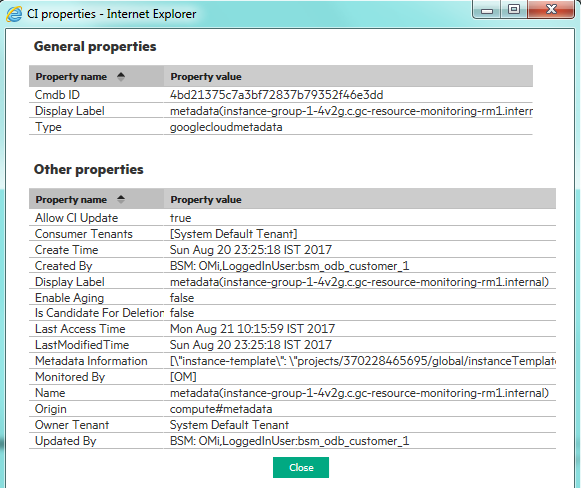Click Other properties Property value header
The width and height of the screenshot is (581, 488).
pyautogui.click(x=206, y=199)
